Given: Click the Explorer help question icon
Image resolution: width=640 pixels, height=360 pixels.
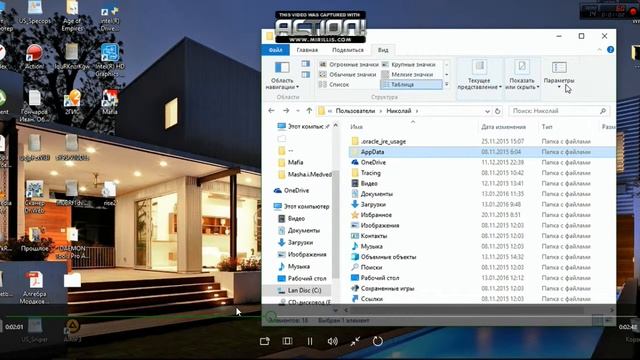Looking at the screenshot, I should click(x=610, y=50).
